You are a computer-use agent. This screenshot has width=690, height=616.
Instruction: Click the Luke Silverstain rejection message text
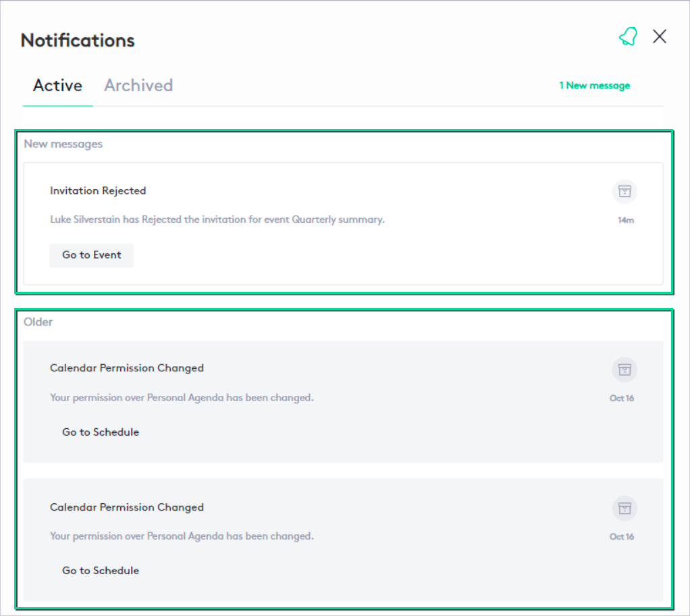(x=217, y=220)
